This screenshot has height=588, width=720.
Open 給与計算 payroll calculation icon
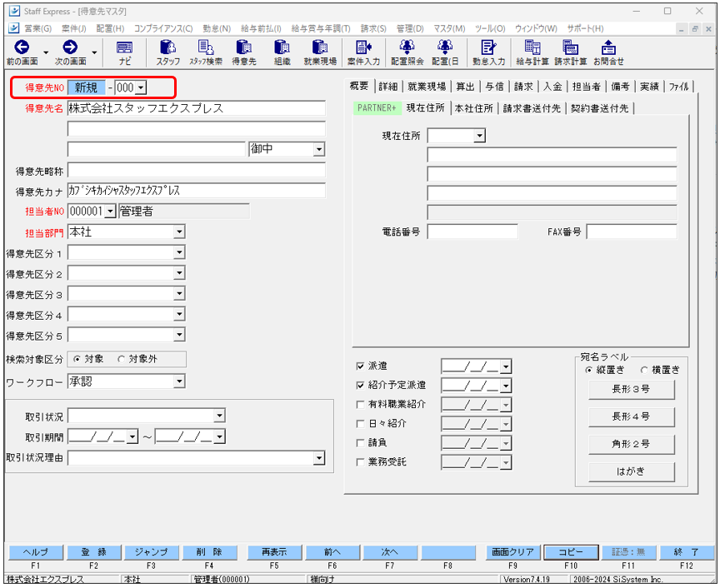point(532,52)
